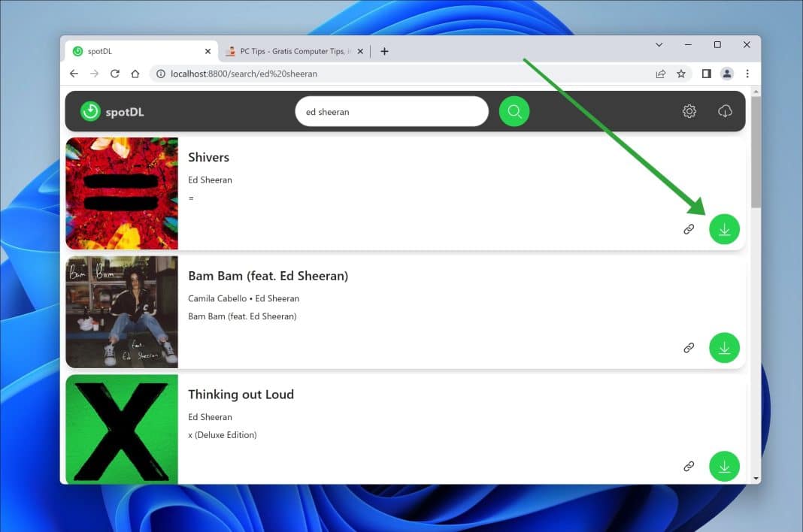Copy the link for Shivers
The width and height of the screenshot is (803, 532).
689,229
